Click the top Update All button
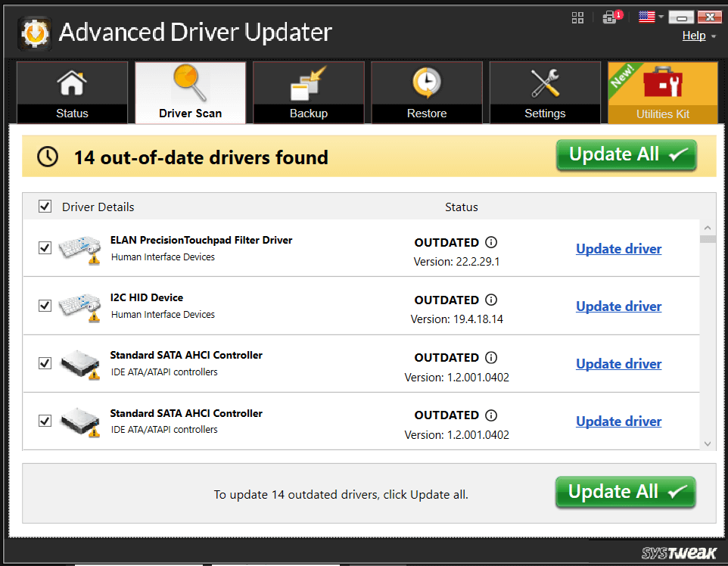 coord(626,154)
